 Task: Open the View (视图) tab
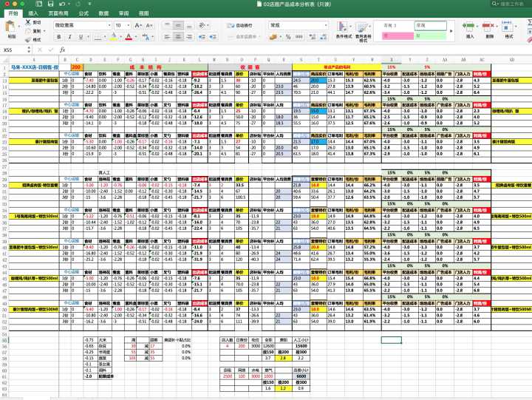(x=144, y=13)
